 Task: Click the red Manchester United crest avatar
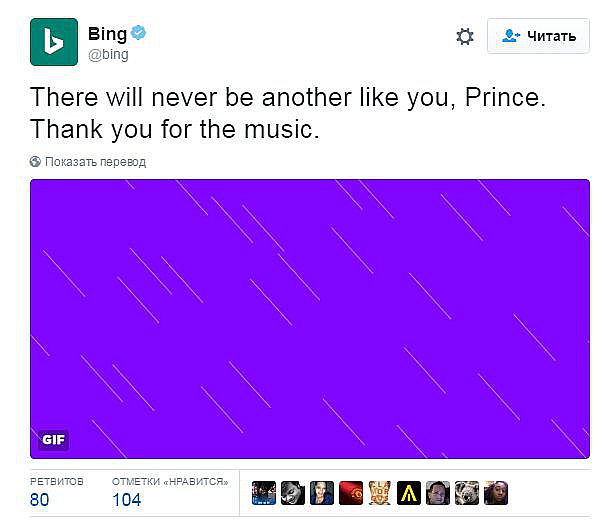(351, 492)
